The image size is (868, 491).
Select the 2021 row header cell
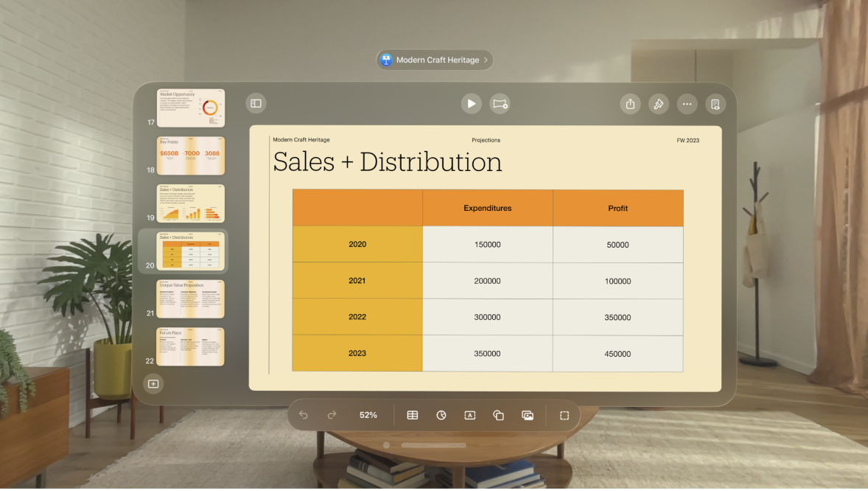click(357, 280)
